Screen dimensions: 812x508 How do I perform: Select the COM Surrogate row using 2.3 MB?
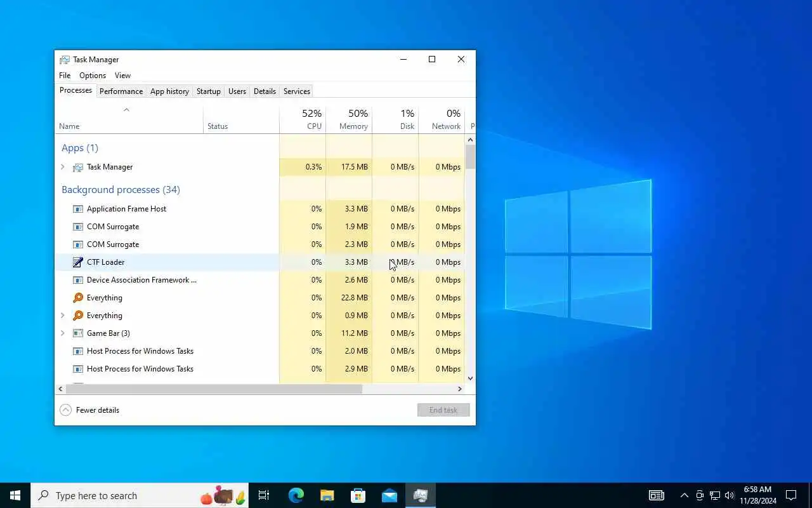(x=260, y=244)
